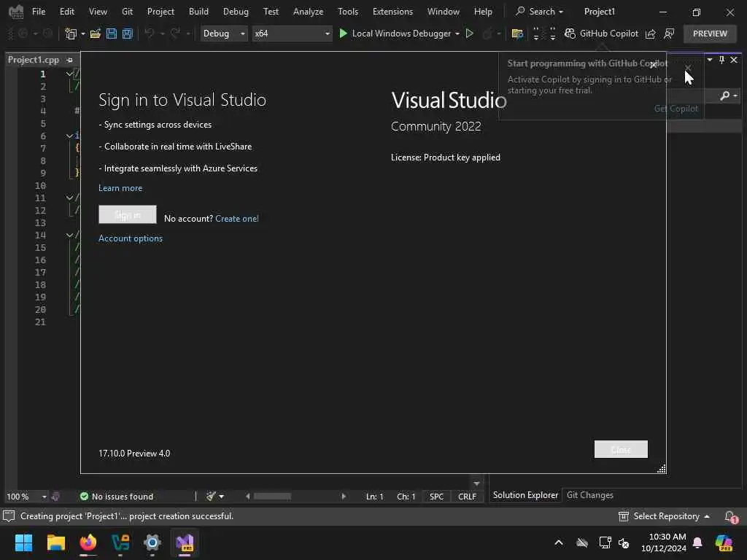The height and width of the screenshot is (560, 747).
Task: Collapse the code block at line 11
Action: tap(69, 198)
